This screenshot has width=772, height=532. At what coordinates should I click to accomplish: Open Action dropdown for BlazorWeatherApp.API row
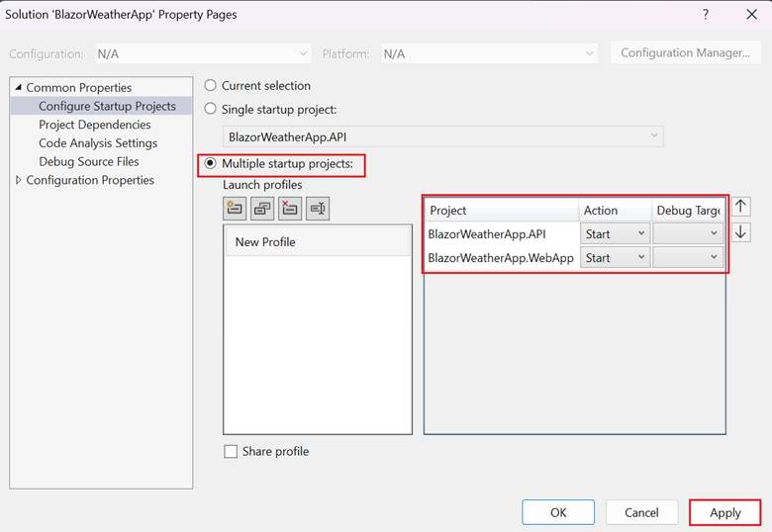click(x=615, y=234)
